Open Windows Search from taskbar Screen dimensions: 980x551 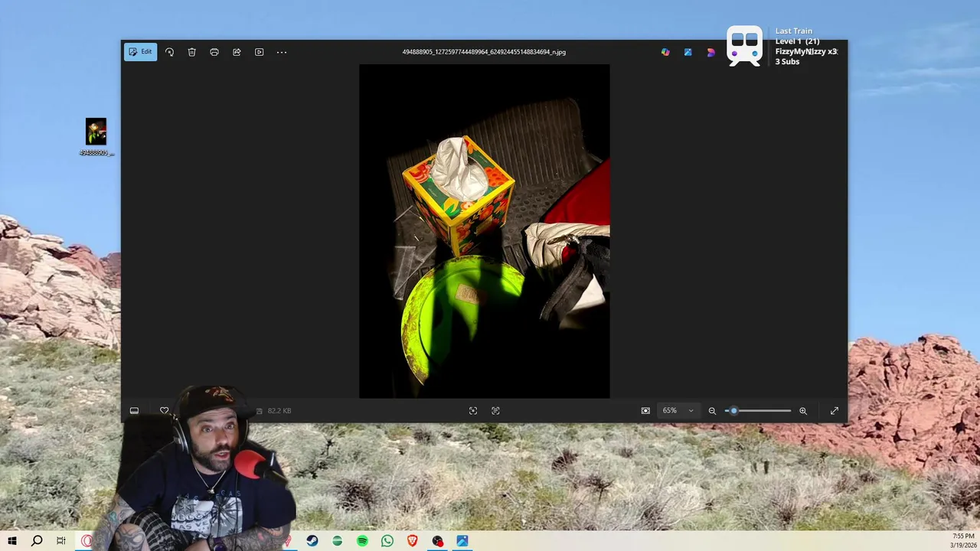[37, 541]
